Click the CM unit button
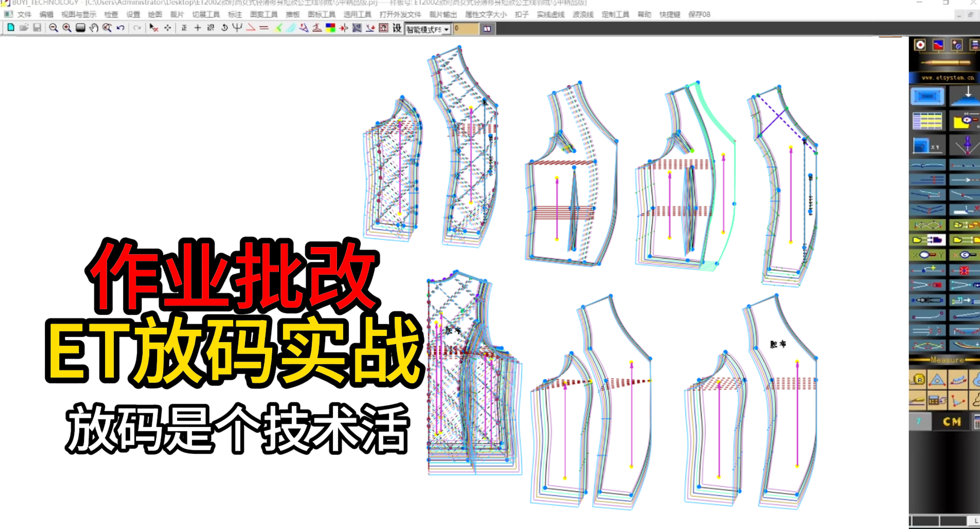980x529 pixels. (951, 422)
